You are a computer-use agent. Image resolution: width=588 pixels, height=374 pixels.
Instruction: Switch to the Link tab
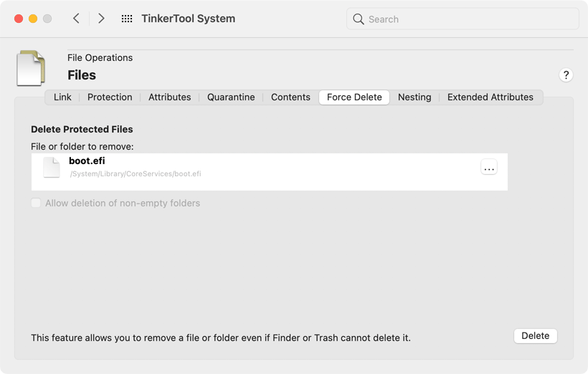tap(62, 97)
